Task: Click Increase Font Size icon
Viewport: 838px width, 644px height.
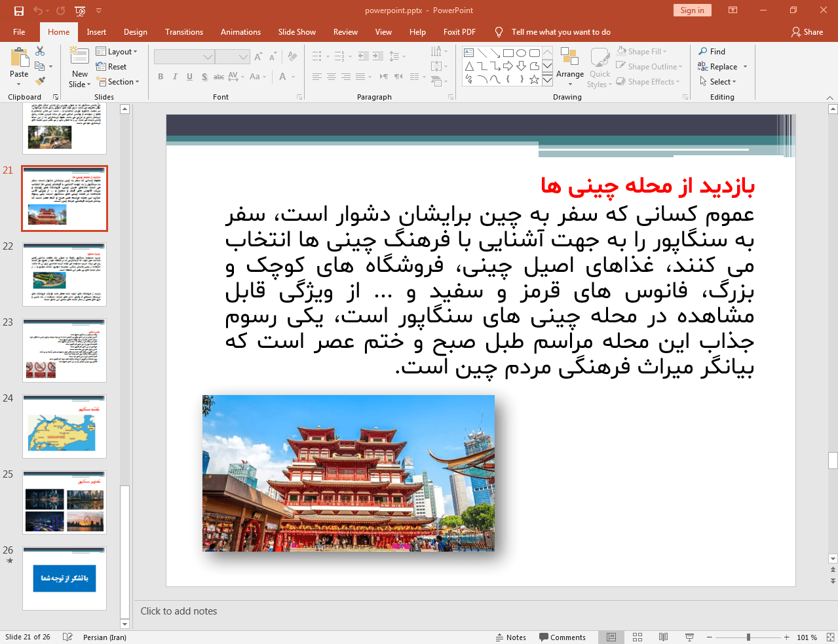Action: (259, 57)
